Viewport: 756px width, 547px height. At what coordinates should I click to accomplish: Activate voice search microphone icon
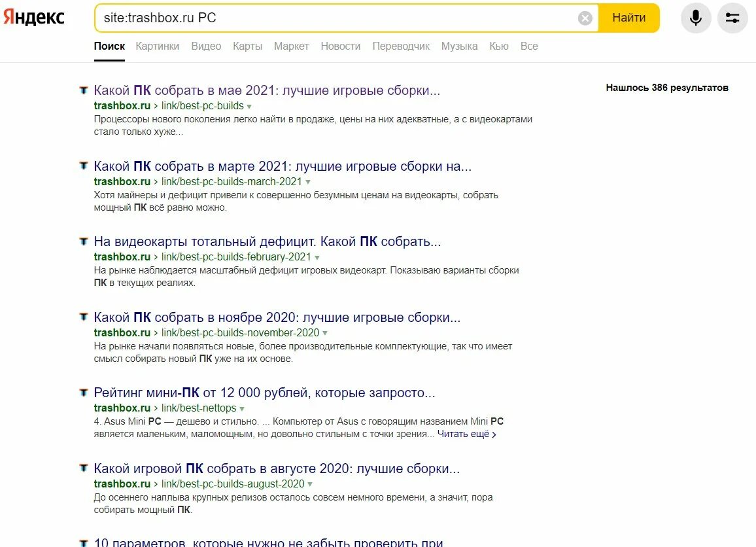coord(695,18)
